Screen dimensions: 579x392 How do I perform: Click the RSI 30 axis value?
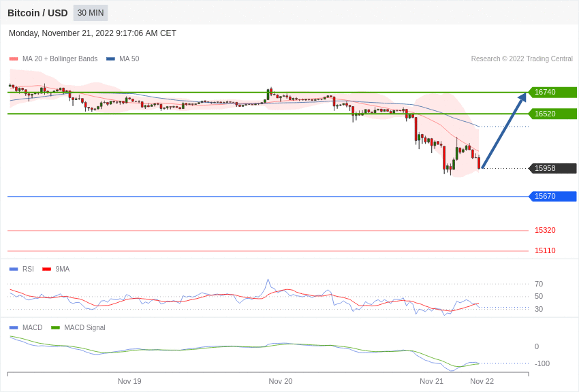[539, 309]
